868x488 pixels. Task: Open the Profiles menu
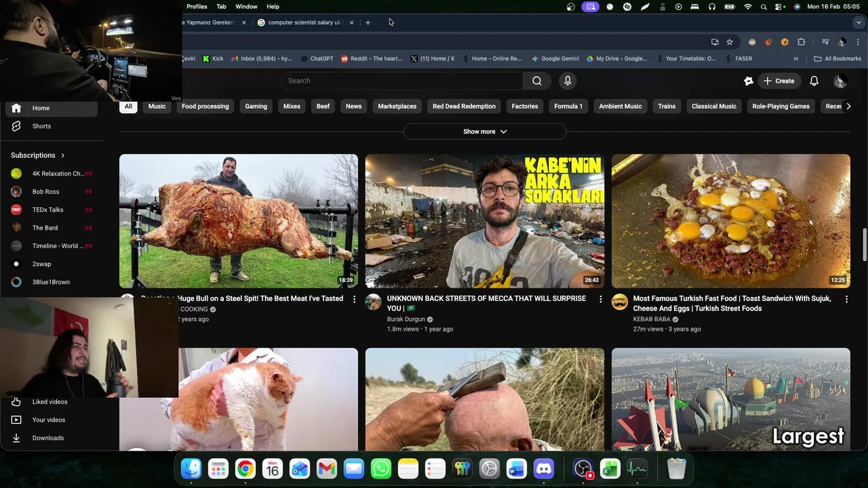tap(197, 7)
